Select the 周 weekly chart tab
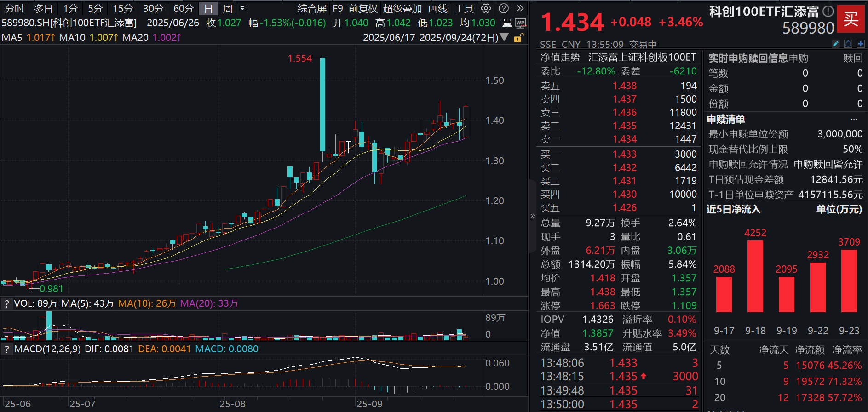 point(228,8)
